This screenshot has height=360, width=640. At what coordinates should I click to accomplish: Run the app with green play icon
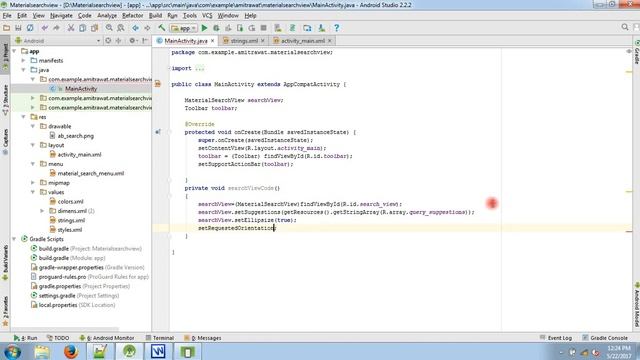[x=204, y=28]
